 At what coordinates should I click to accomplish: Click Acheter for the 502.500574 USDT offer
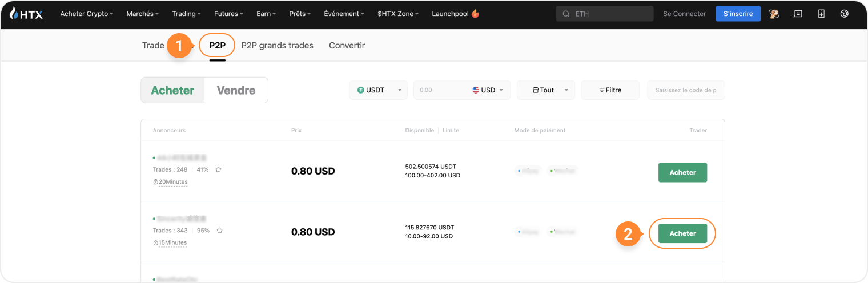[x=682, y=172]
